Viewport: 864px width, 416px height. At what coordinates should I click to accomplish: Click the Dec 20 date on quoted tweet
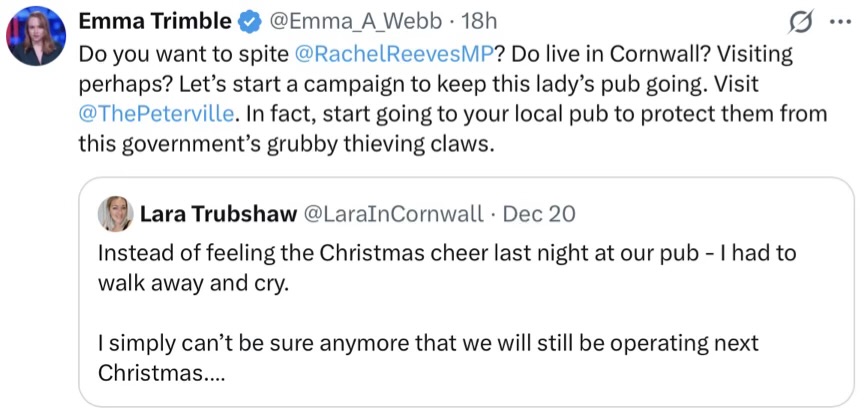point(538,213)
